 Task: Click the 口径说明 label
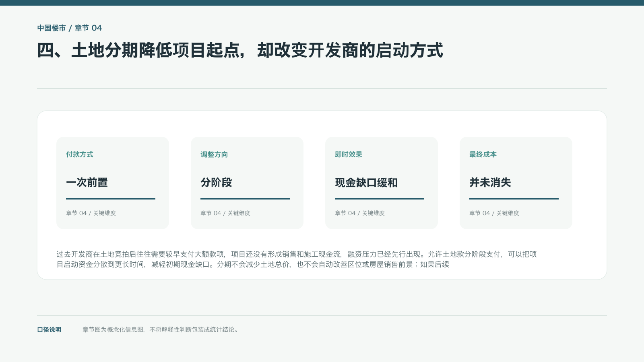49,330
